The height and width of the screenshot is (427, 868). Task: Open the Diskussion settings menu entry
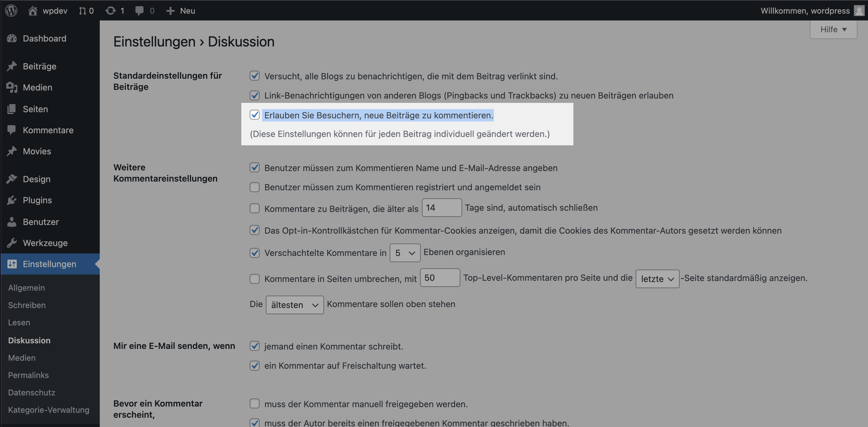29,340
